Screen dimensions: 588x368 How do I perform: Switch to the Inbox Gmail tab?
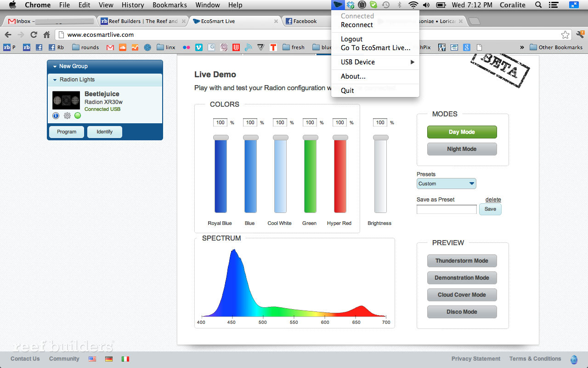[x=50, y=21]
